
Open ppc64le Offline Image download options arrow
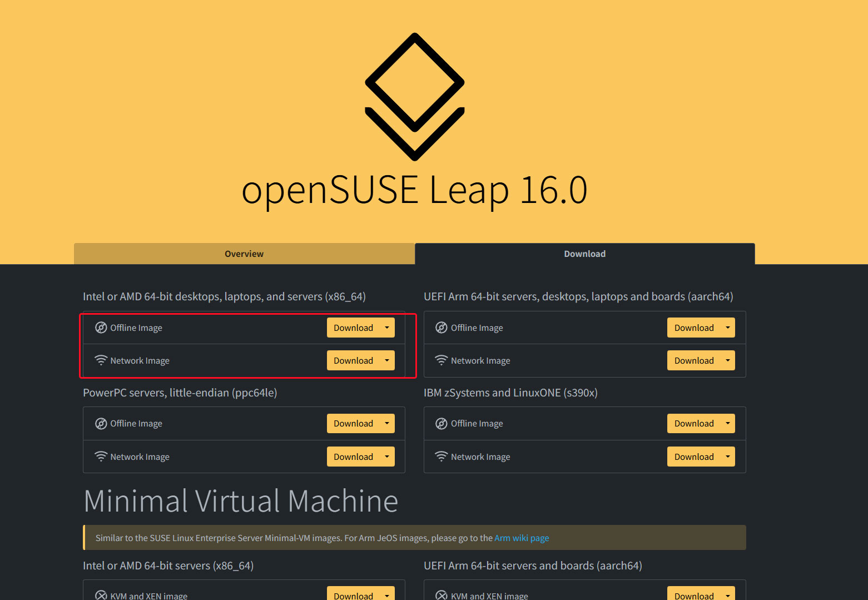(387, 424)
